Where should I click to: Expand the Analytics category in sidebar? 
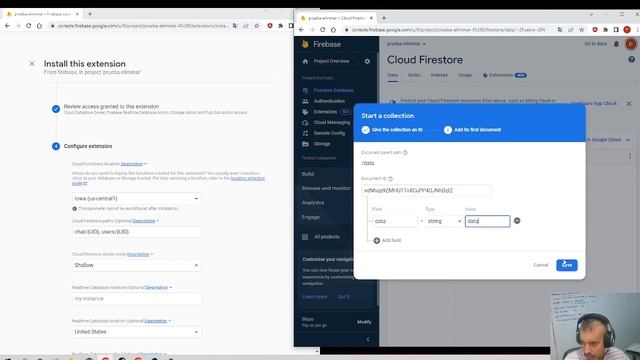pos(313,202)
